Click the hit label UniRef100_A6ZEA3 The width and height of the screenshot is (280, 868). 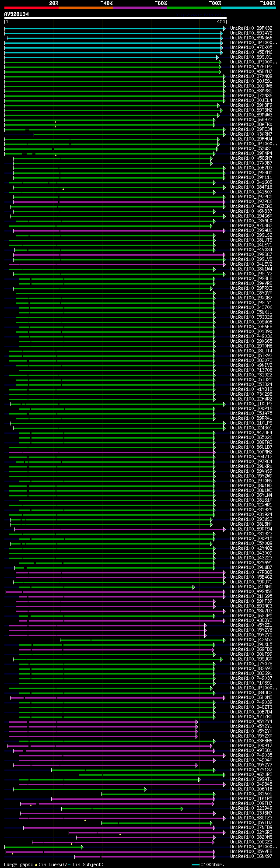251,206
